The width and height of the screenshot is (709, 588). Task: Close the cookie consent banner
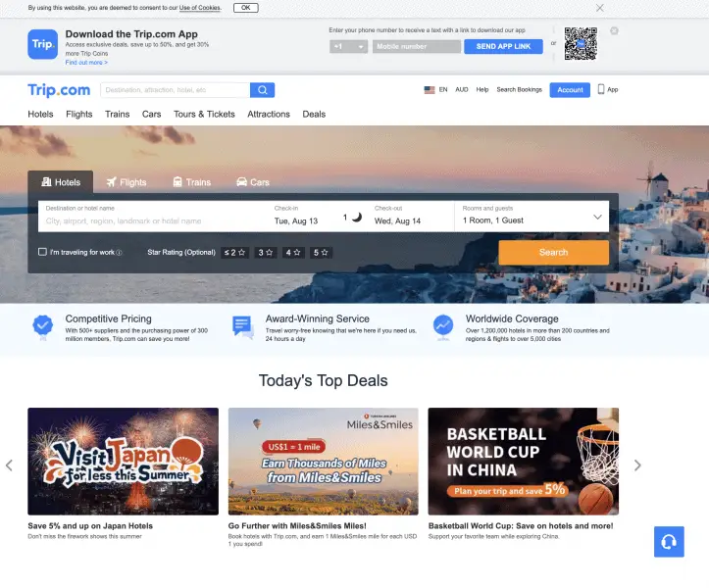point(599,8)
